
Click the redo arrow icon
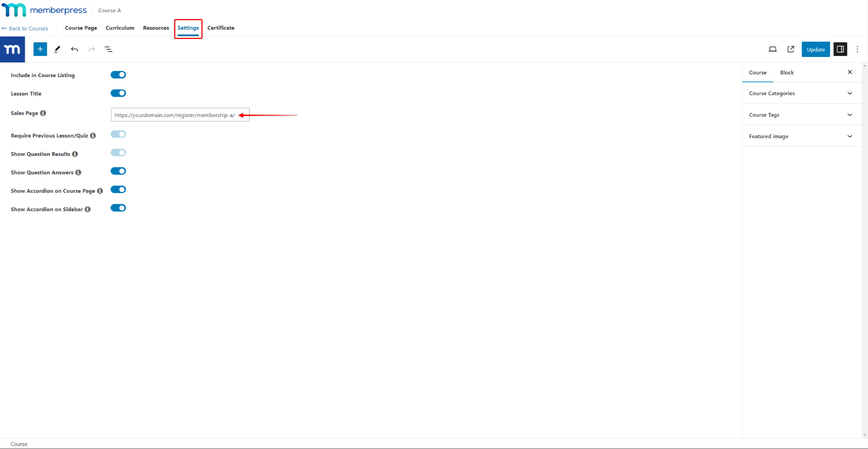pyautogui.click(x=91, y=49)
